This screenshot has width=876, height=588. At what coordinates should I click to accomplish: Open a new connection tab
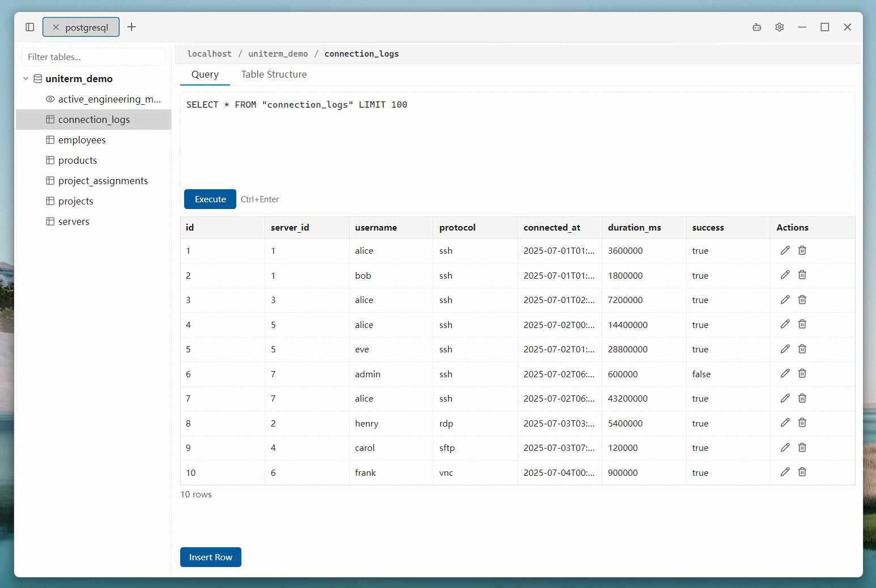(131, 27)
